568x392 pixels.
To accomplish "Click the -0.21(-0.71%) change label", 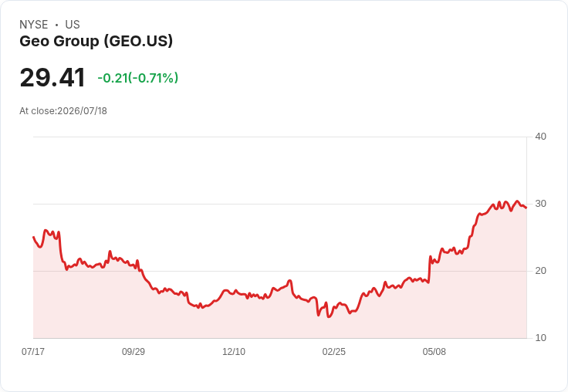I will pyautogui.click(x=137, y=78).
